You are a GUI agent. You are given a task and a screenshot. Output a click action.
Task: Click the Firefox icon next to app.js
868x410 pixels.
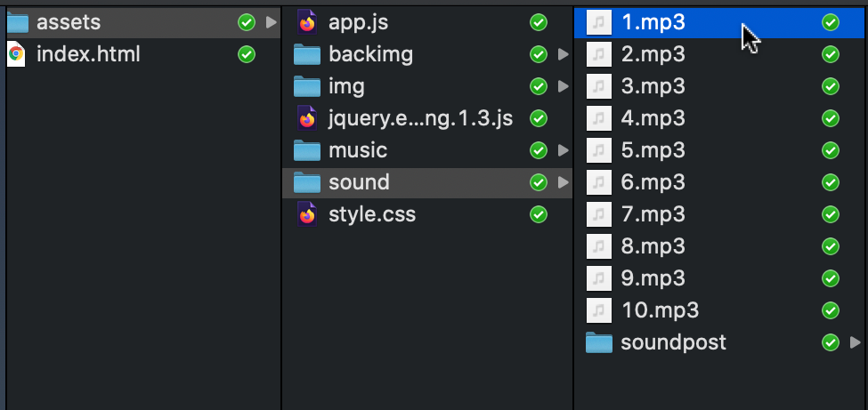(307, 22)
